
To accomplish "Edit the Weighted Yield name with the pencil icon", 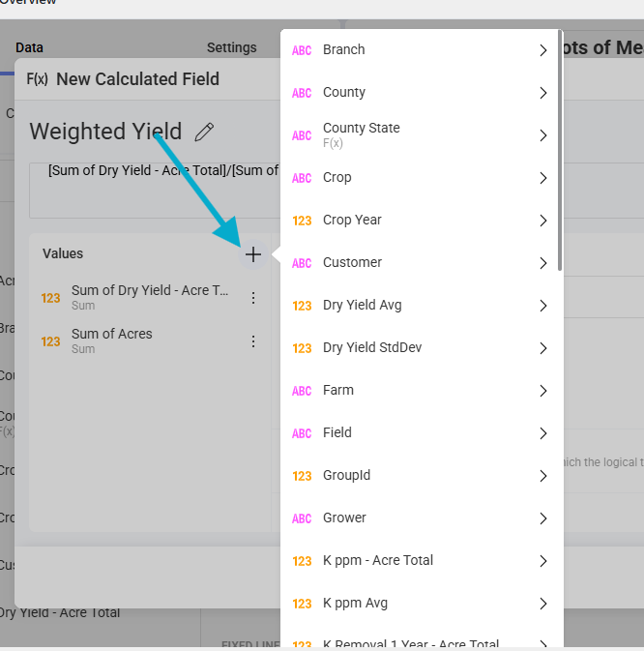I will click(x=204, y=133).
